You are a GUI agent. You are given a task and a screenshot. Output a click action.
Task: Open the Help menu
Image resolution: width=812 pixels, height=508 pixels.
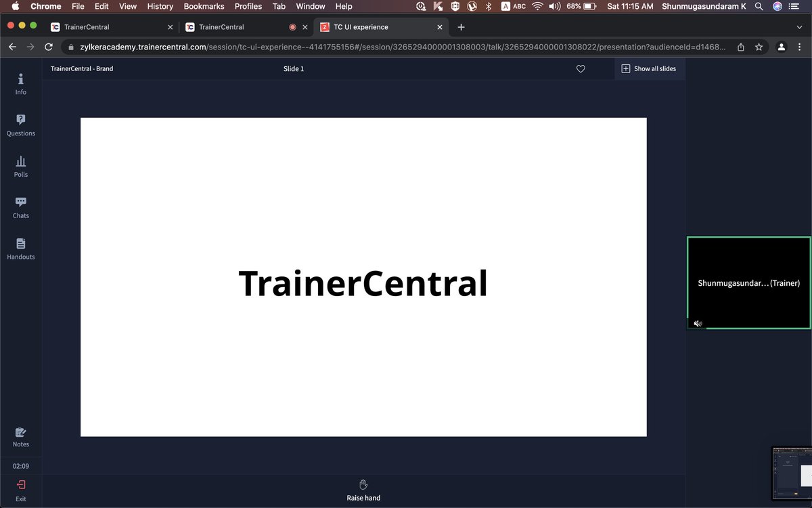[344, 6]
